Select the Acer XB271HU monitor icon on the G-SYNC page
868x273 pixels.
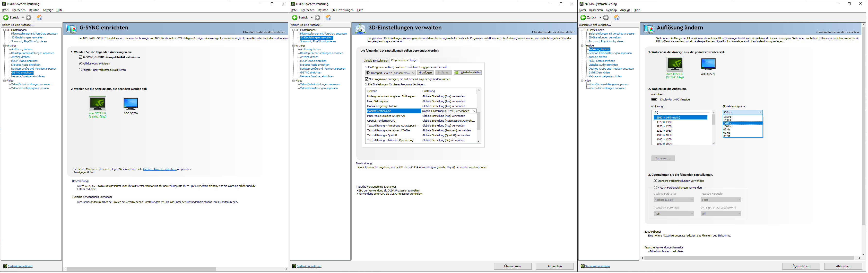pyautogui.click(x=97, y=104)
